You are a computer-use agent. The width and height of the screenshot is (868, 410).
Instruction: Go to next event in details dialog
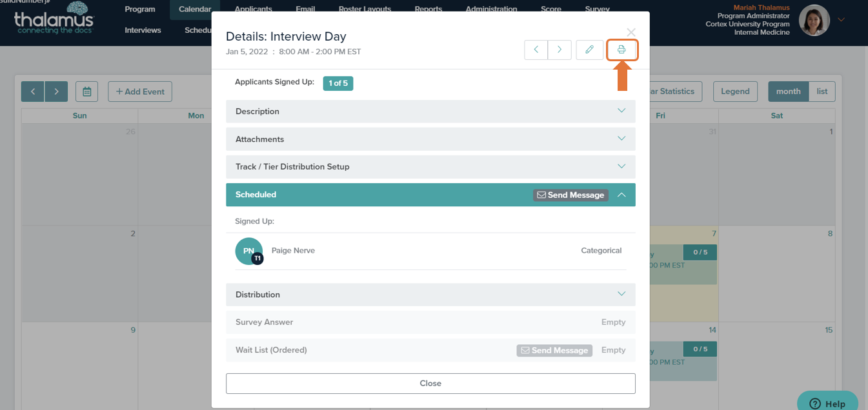(x=560, y=50)
